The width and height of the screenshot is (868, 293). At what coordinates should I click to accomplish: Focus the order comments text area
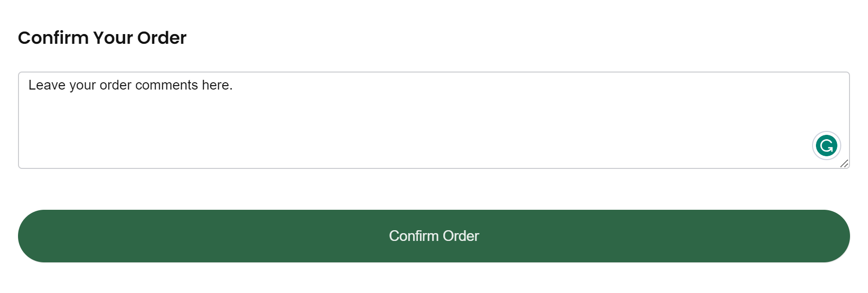coord(434,120)
